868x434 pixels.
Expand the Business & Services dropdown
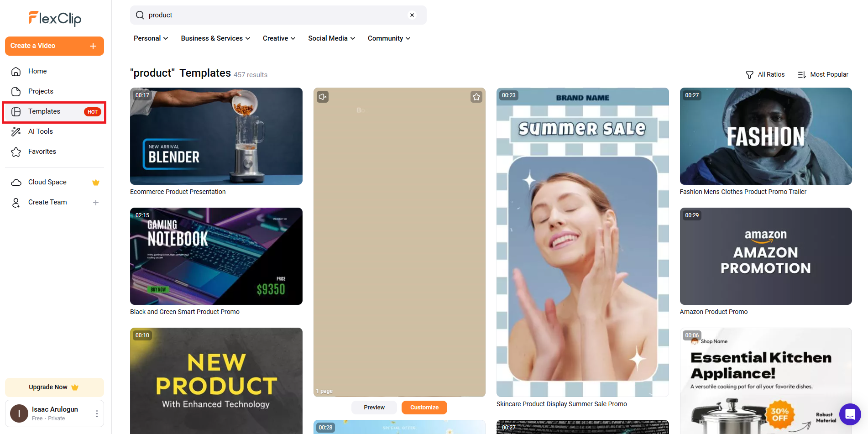[x=215, y=38]
